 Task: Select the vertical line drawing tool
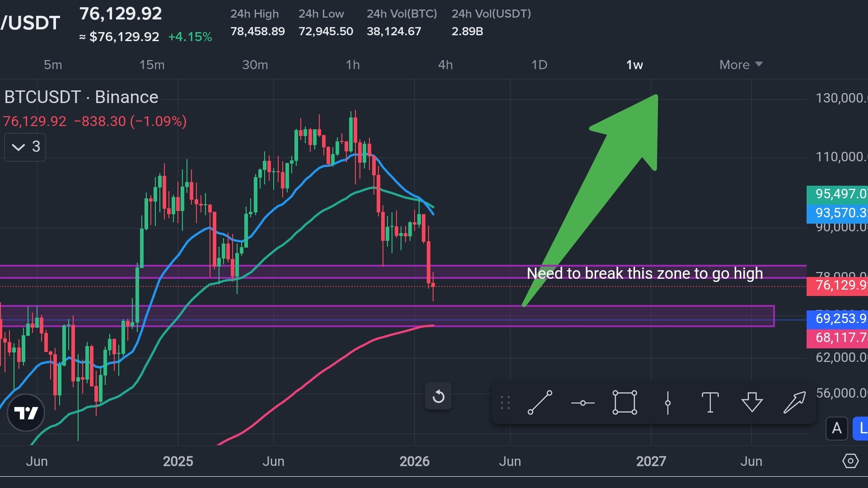[667, 403]
